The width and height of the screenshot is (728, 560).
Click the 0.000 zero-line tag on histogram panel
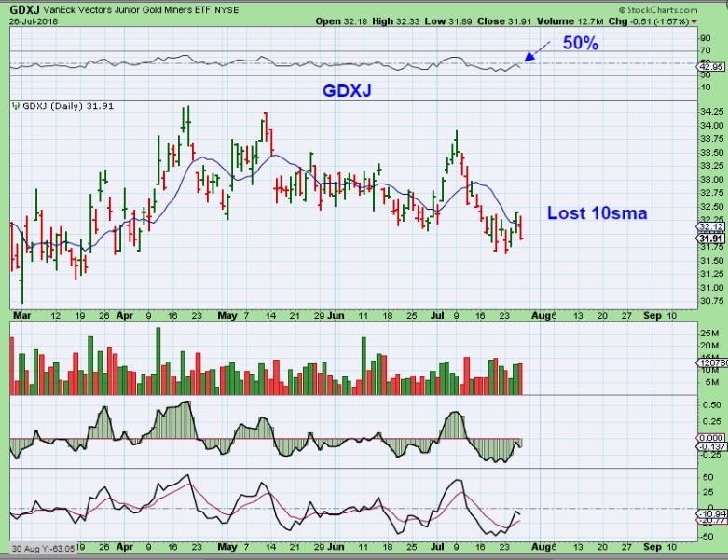tap(711, 438)
